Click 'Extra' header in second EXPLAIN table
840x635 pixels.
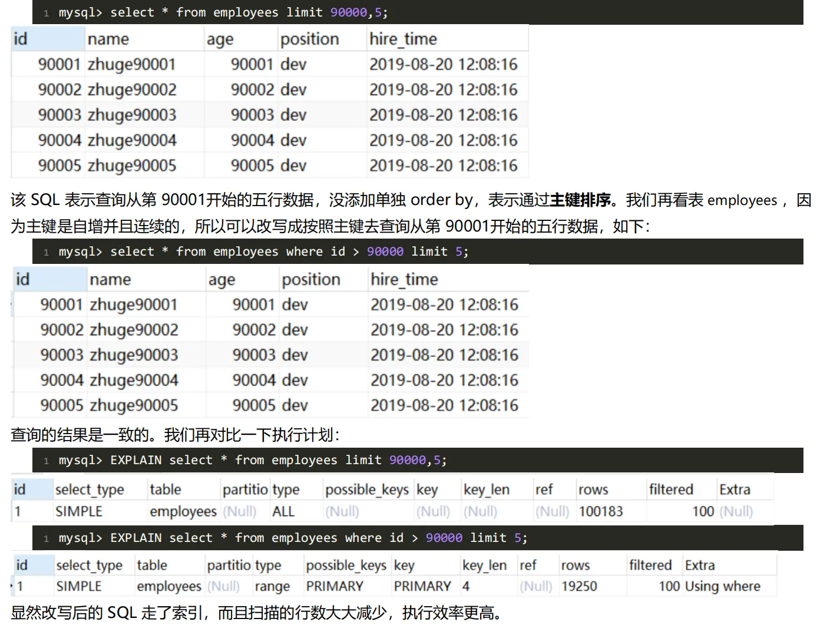tap(700, 565)
